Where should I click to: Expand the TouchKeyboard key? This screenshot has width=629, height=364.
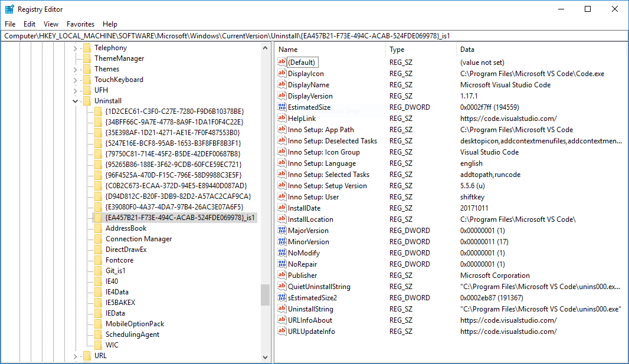[x=76, y=80]
